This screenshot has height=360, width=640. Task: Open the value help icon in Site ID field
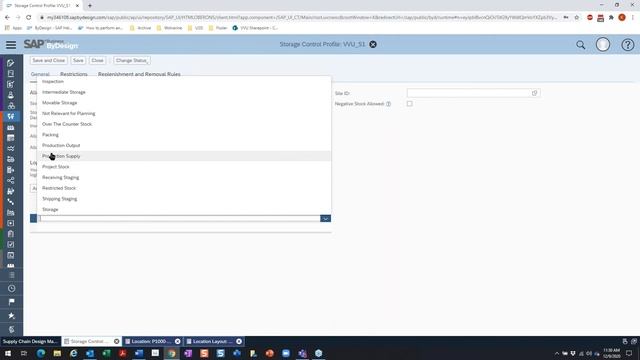[534, 93]
